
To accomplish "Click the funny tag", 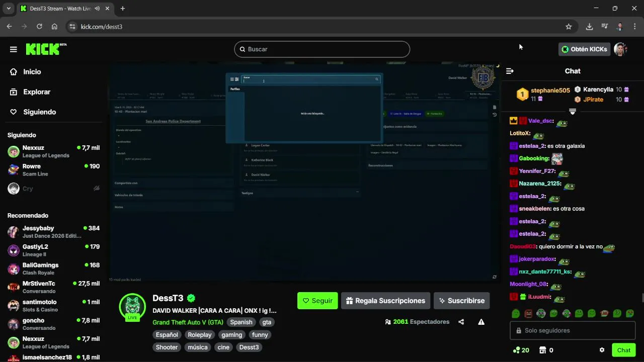I will (x=260, y=335).
